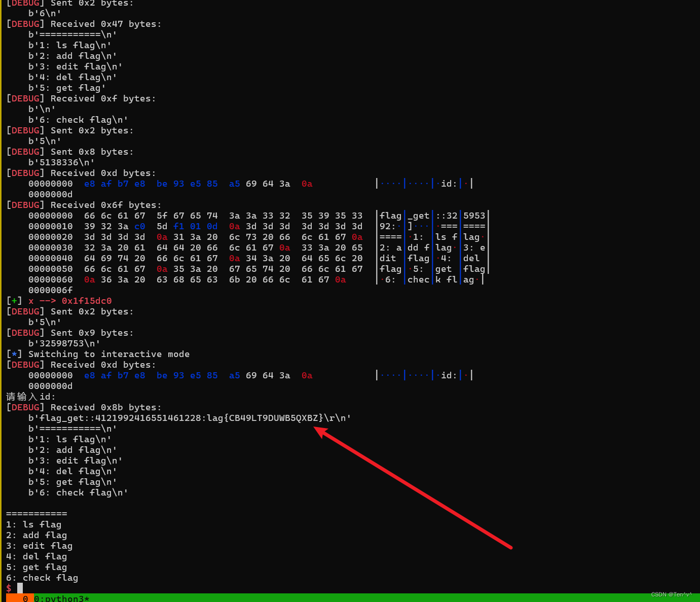
Task: Click '[DEBUG] Received 0xf bytes:' line
Action: (81, 98)
